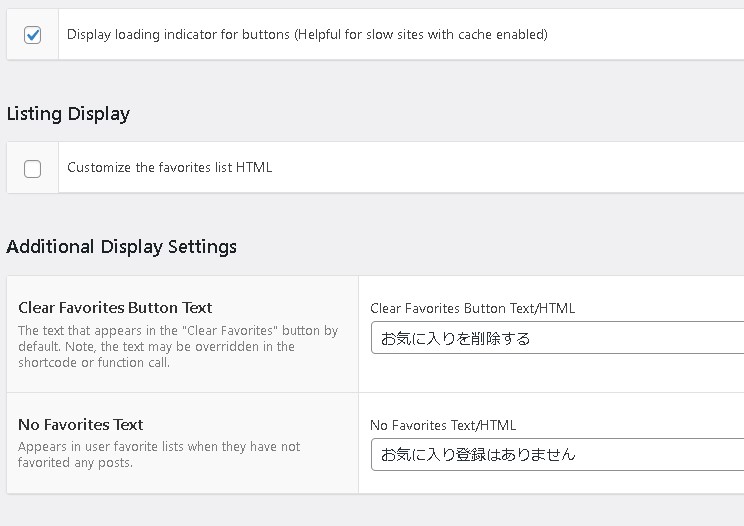Click the 'Listing Display' section heading
Screen dimensions: 744x526
tap(68, 114)
